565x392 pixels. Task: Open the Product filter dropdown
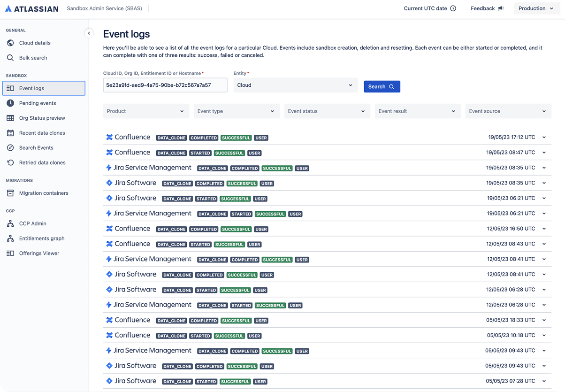(x=145, y=111)
